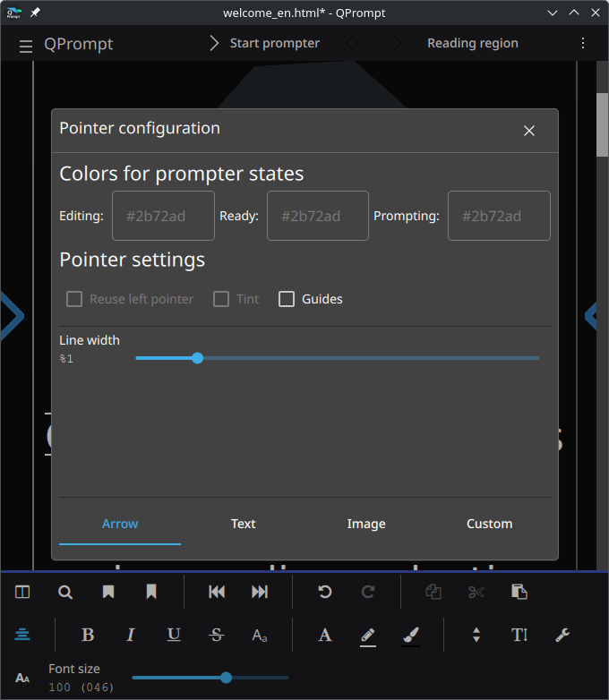Select the text color pencil icon

coord(368,636)
